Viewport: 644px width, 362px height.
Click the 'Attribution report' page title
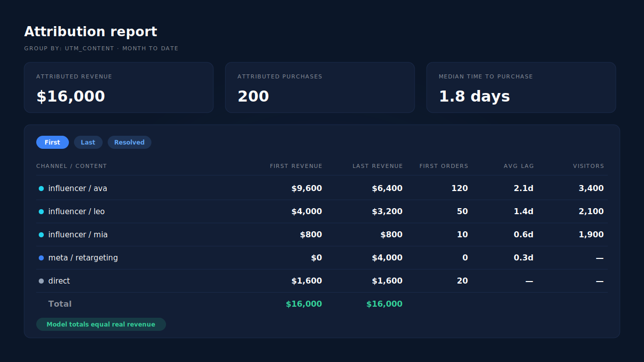pyautogui.click(x=91, y=32)
